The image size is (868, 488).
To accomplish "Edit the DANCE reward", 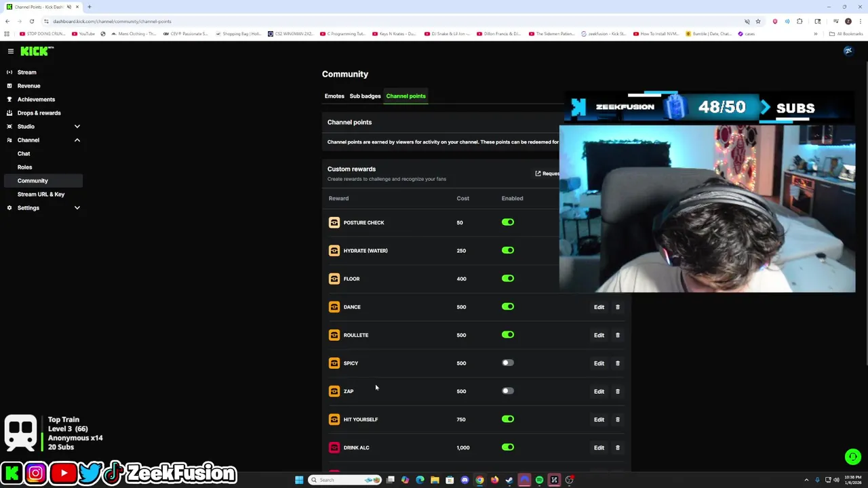I will pyautogui.click(x=599, y=307).
